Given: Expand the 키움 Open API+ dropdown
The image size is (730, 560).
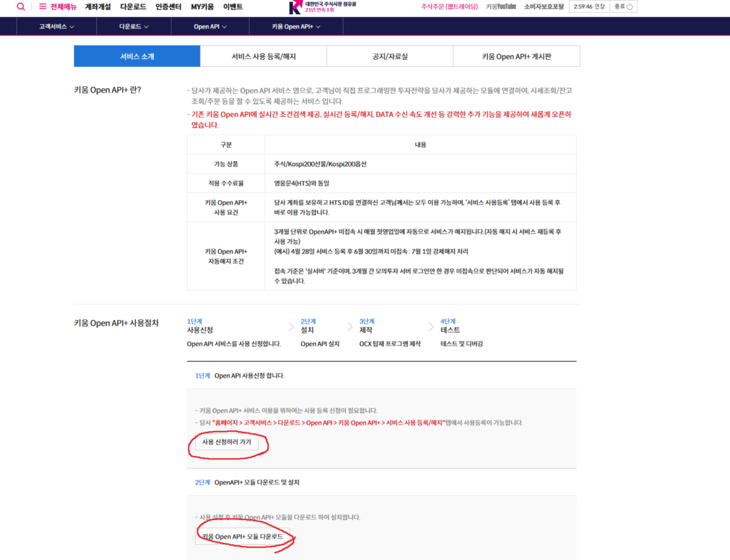Looking at the screenshot, I should [x=296, y=26].
